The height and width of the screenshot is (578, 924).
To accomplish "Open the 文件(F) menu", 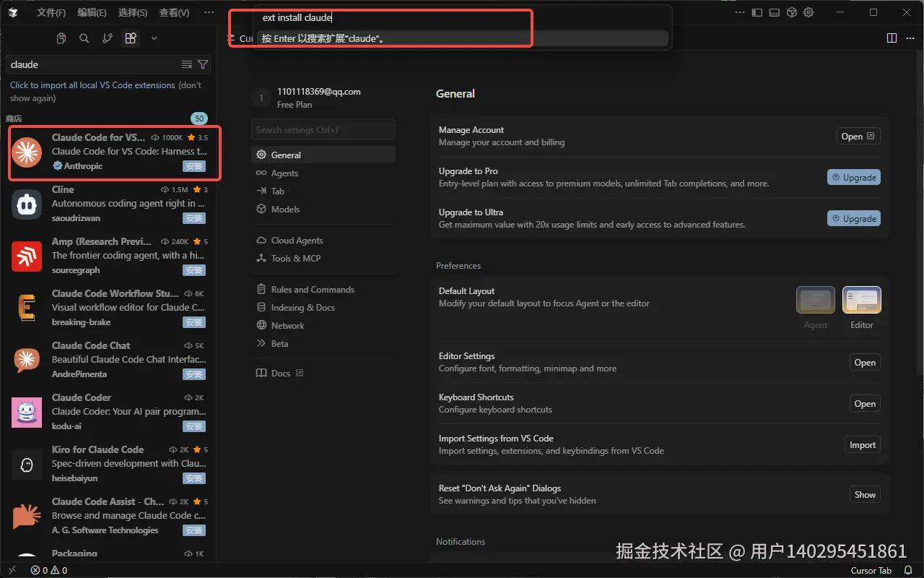I will 51,12.
